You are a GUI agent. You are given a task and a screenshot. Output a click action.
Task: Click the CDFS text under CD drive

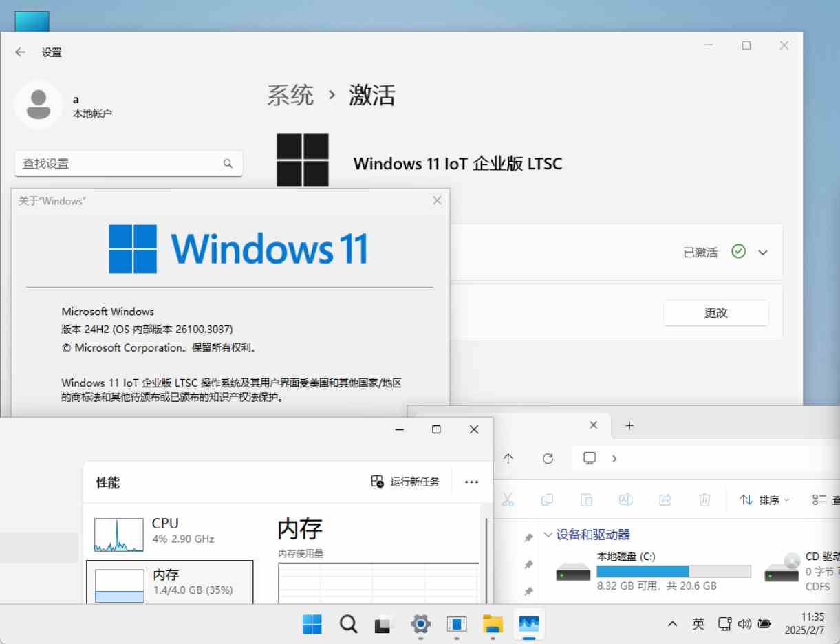(x=818, y=587)
